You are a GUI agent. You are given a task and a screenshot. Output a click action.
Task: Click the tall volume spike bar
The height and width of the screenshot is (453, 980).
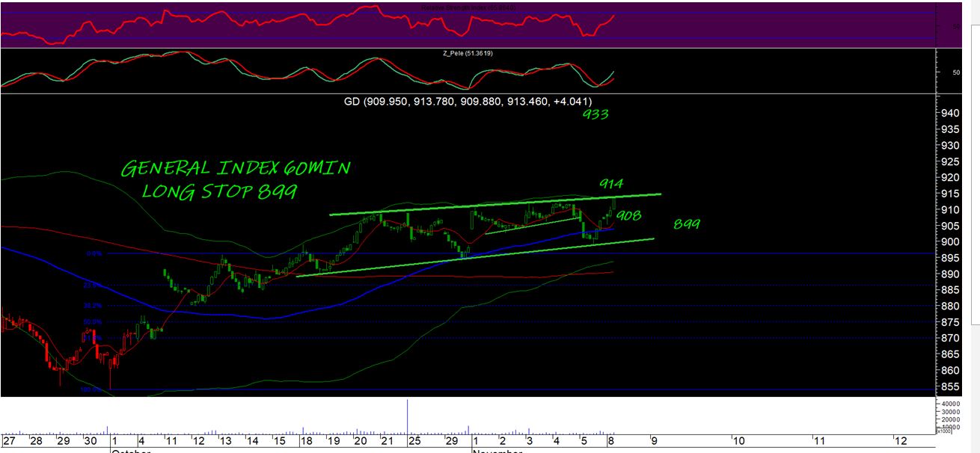[x=407, y=416]
